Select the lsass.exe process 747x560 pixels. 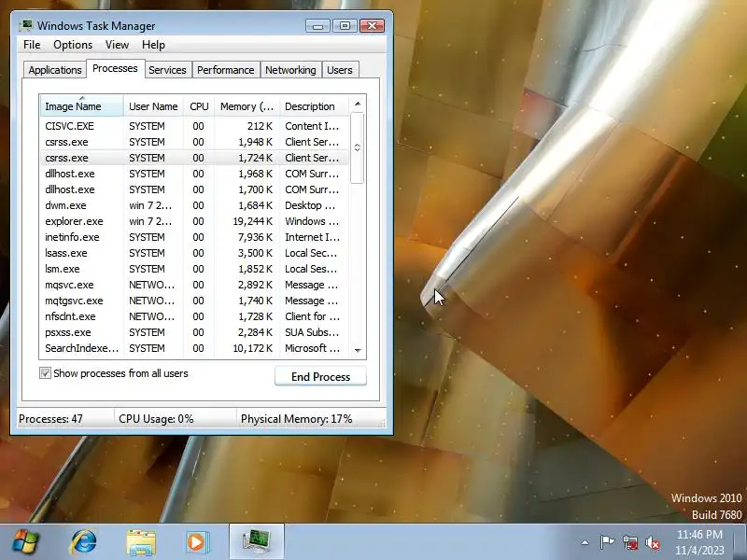194,253
